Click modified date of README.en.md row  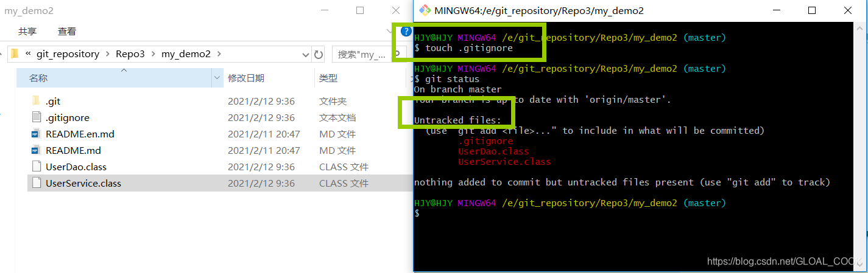click(264, 134)
